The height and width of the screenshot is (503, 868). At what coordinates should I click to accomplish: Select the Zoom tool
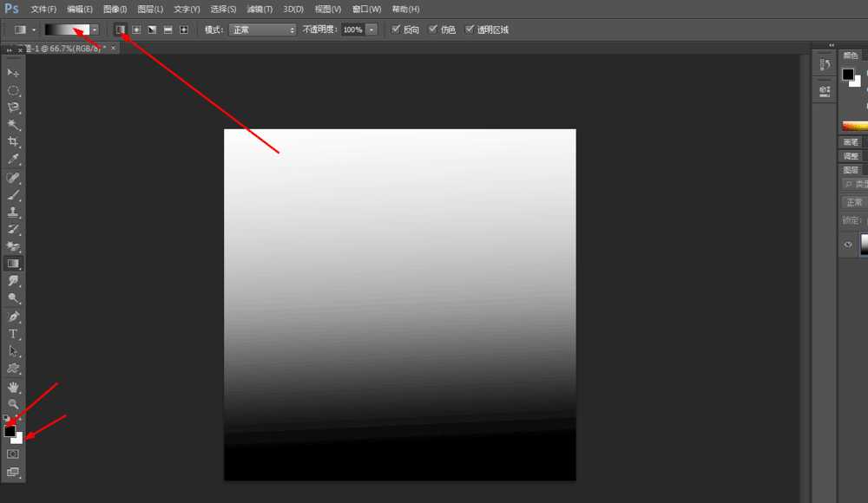coord(12,402)
